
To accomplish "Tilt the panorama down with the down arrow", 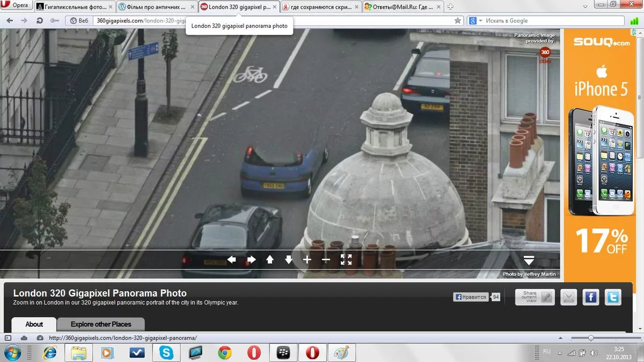I will pyautogui.click(x=289, y=260).
